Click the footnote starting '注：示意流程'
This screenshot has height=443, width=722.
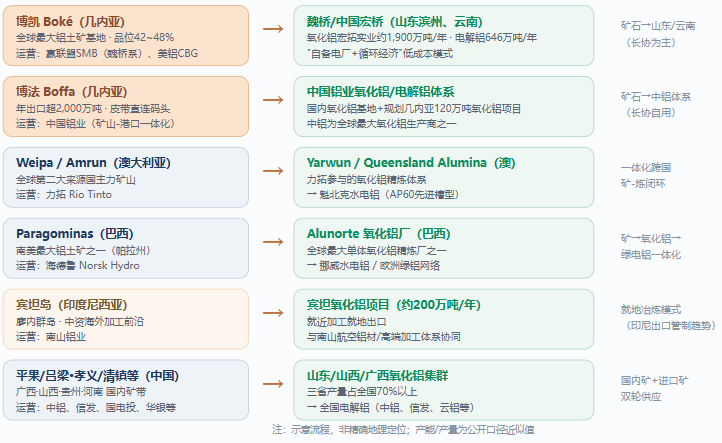point(403,429)
